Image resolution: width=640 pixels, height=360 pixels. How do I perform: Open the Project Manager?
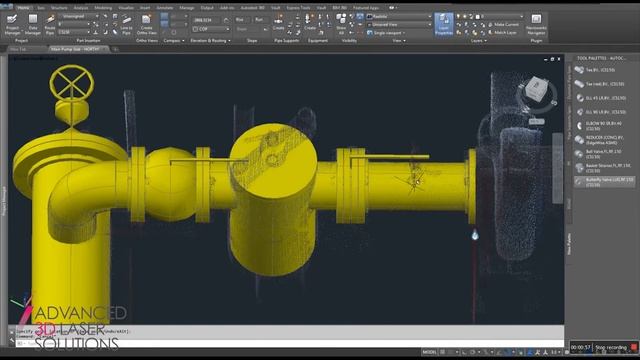[12, 24]
